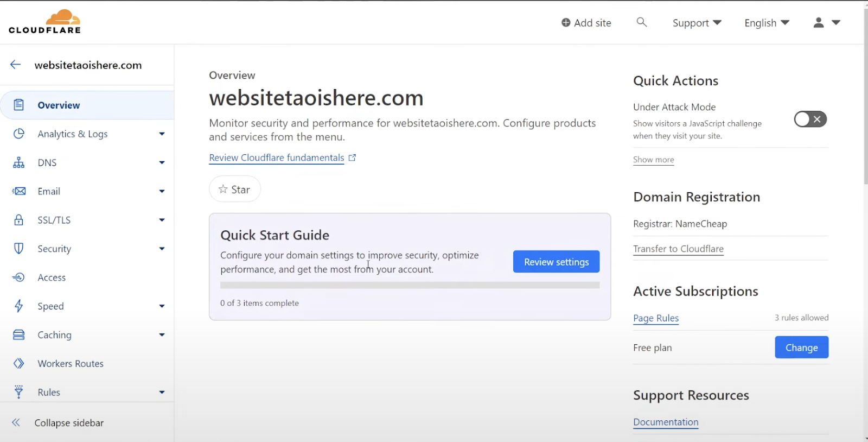Viewport: 868px width, 442px height.
Task: Click the DNS network icon
Action: (18, 162)
